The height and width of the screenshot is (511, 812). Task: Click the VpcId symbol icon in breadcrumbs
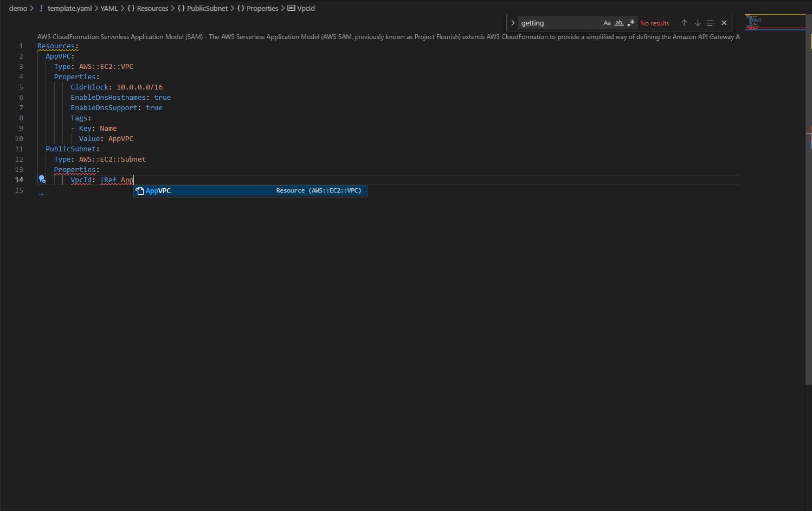[292, 8]
